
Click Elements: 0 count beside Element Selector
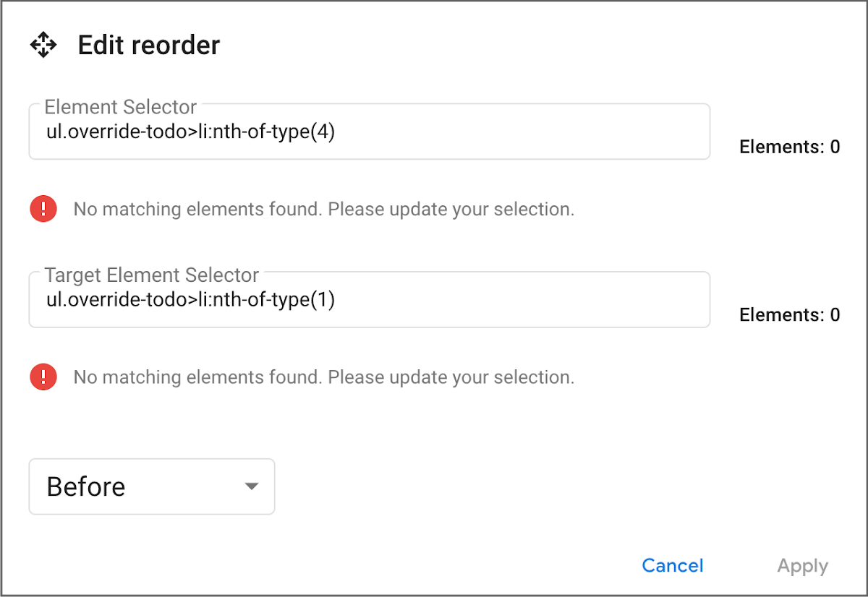click(789, 147)
